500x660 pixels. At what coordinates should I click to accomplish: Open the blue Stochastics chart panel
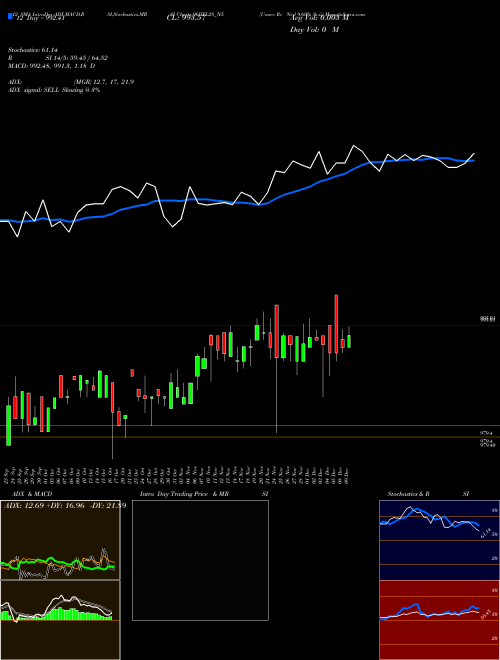click(439, 540)
